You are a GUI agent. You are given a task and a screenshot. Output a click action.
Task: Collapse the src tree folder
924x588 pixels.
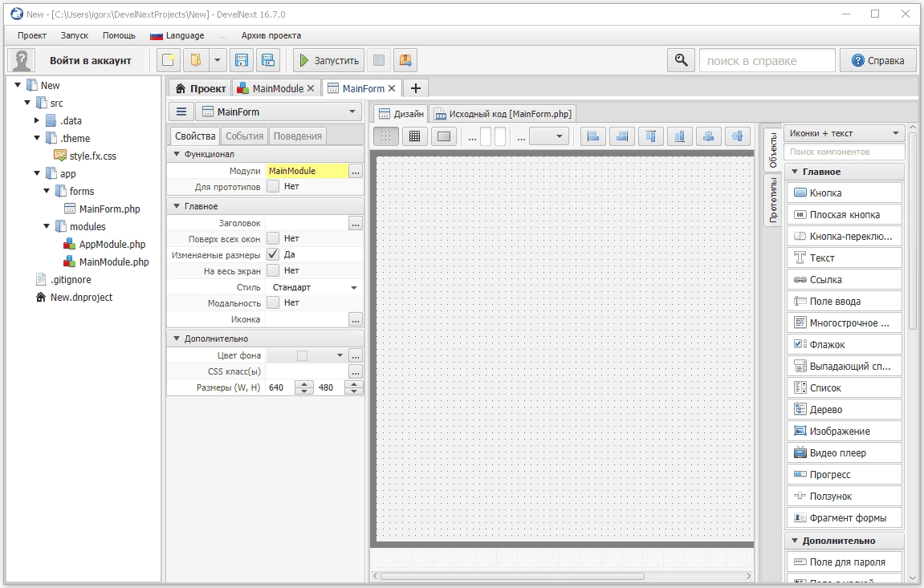point(27,103)
